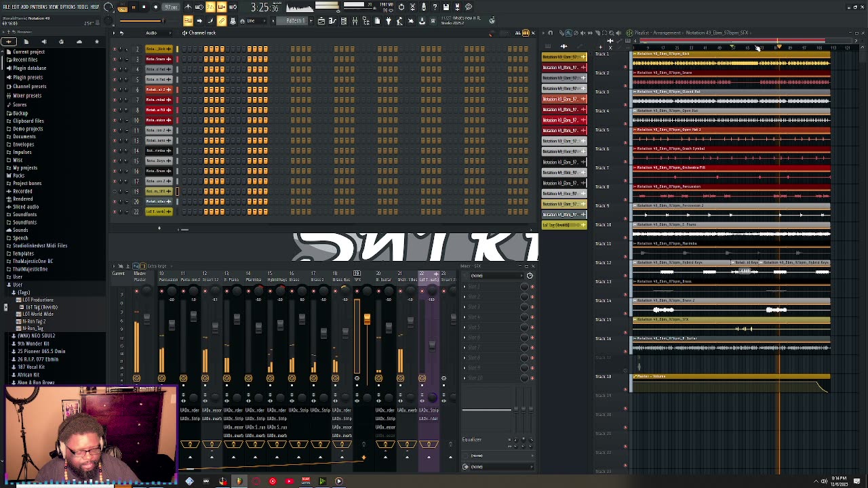Click the FL Studio icon in Windows taskbar
Screen dimensions: 868x488
[238, 481]
